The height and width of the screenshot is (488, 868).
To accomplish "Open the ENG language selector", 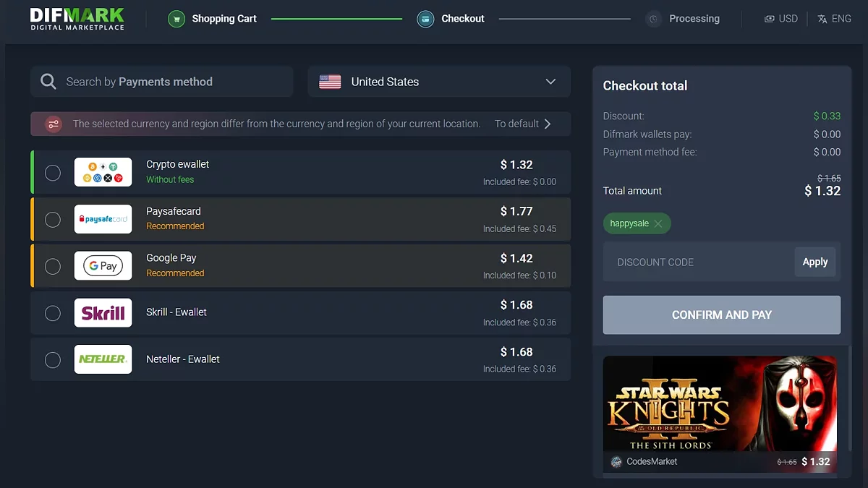I will (834, 19).
